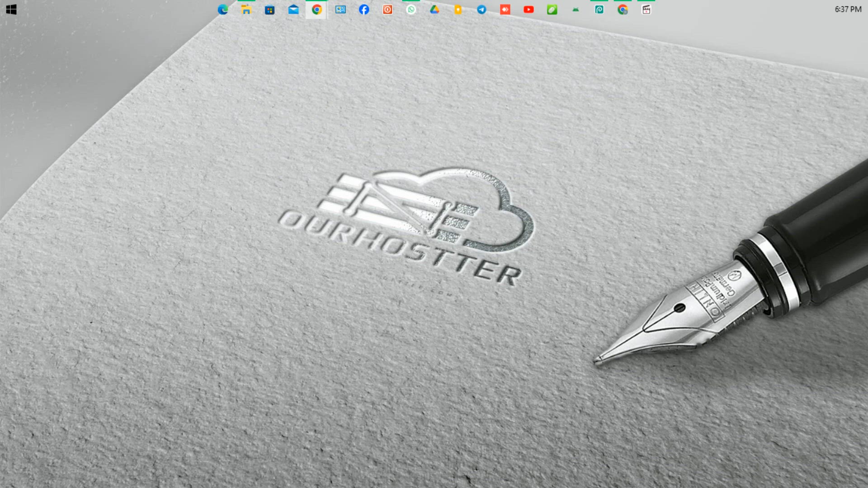Viewport: 868px width, 488px height.
Task: Open the green pill-shaped app icon
Action: pyautogui.click(x=552, y=9)
